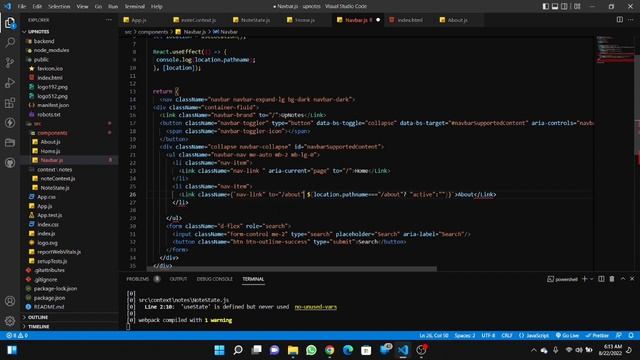Open Run and Debug view
640x360 pixels.
point(10,82)
